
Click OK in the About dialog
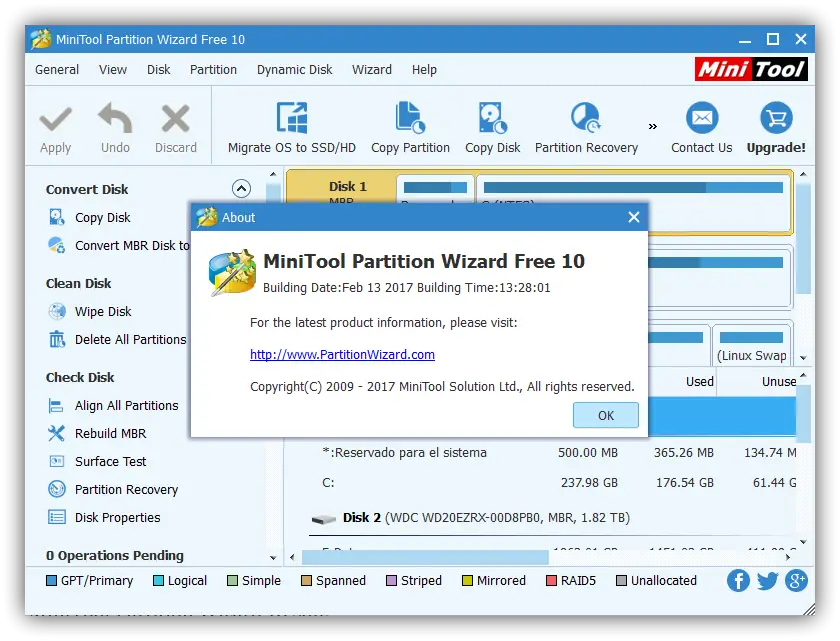point(606,416)
